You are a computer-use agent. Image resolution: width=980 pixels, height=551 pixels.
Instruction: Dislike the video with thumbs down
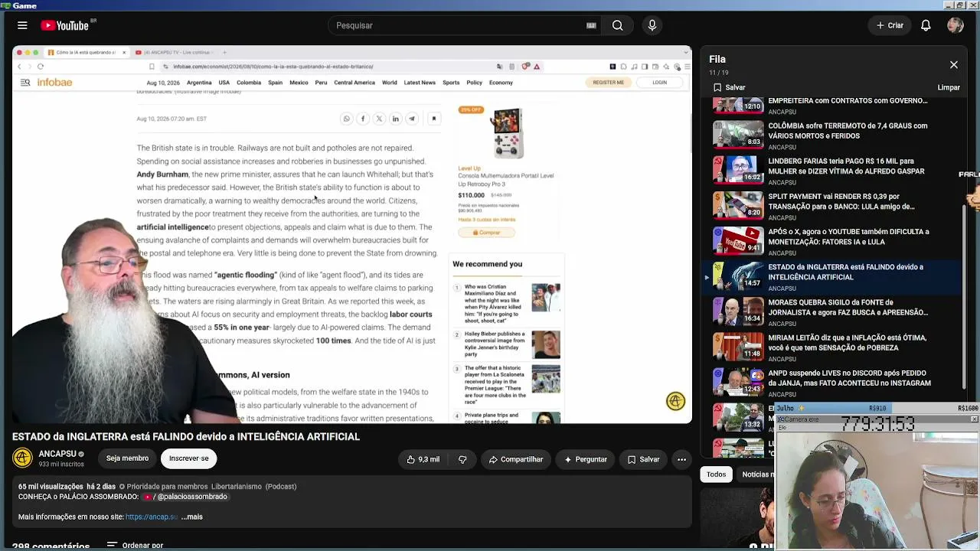(x=462, y=459)
